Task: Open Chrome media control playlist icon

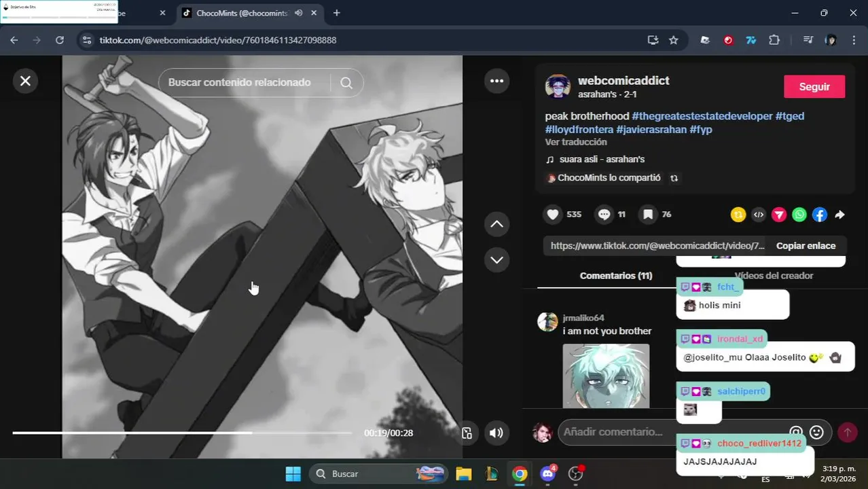Action: pos(808,40)
